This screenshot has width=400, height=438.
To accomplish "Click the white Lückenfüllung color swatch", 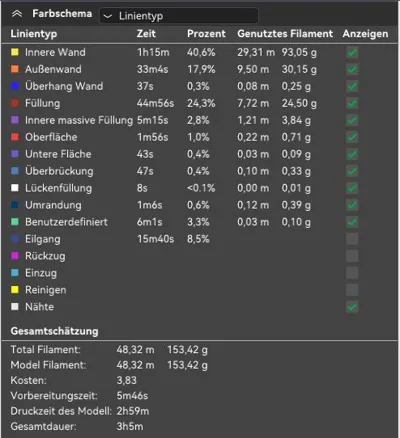I will coord(15,188).
